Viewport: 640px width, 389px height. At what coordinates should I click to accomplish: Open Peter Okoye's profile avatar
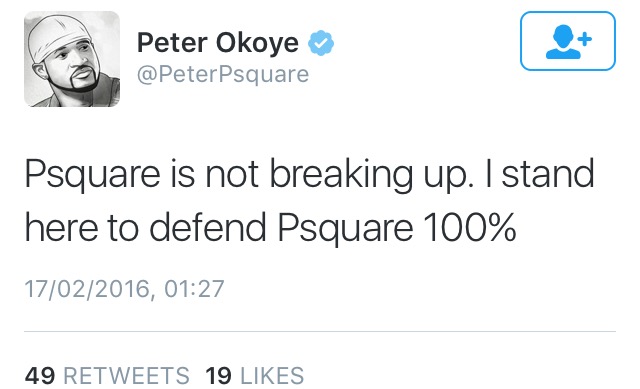pos(72,59)
